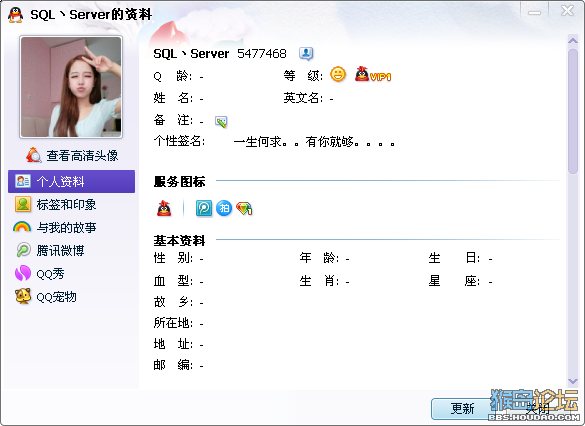Open the 与我的故事 tab
The width and height of the screenshot is (585, 426).
click(71, 227)
